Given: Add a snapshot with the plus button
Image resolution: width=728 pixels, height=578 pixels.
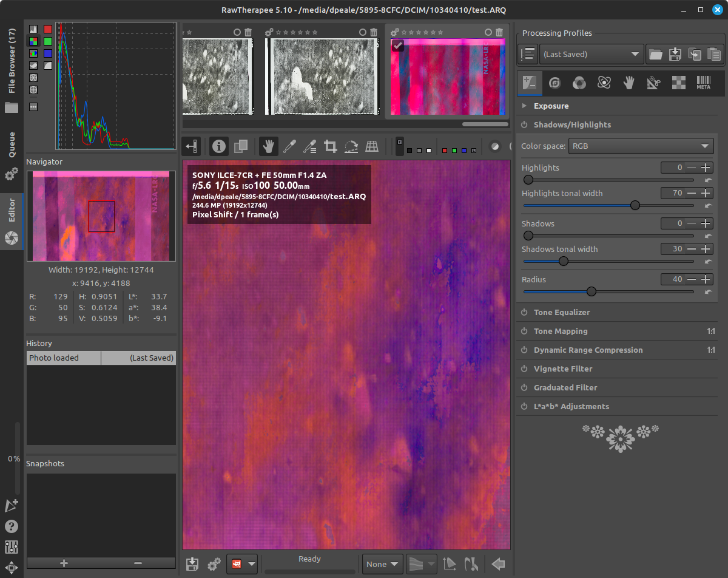Looking at the screenshot, I should (64, 563).
